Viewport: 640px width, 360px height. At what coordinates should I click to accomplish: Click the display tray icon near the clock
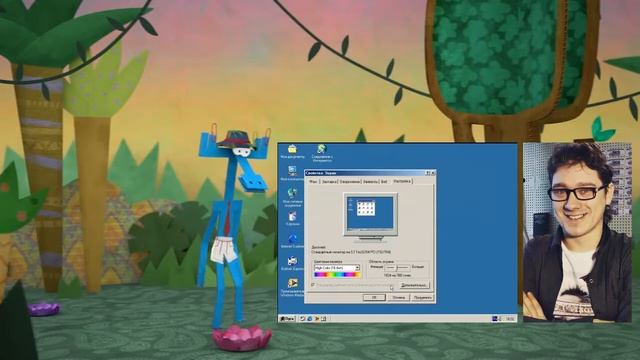click(x=495, y=318)
